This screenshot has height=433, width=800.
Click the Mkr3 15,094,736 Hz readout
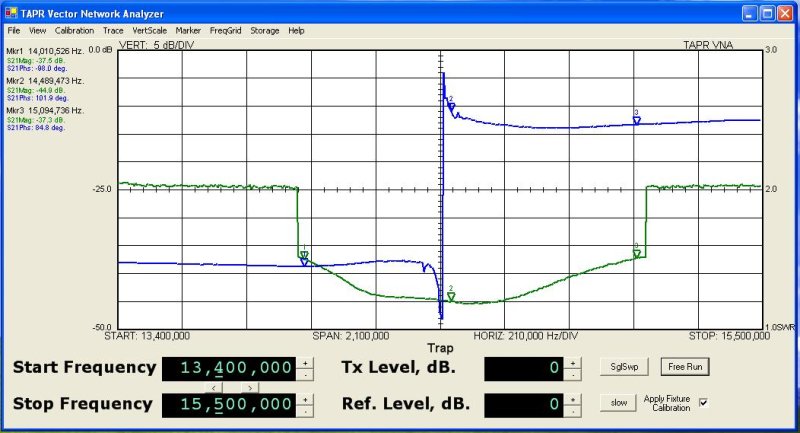[45, 111]
